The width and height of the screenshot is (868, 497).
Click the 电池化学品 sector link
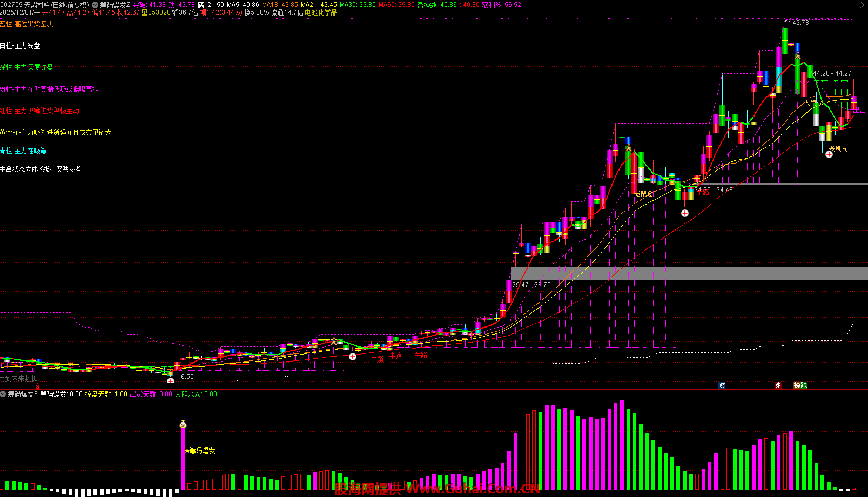pos(321,12)
